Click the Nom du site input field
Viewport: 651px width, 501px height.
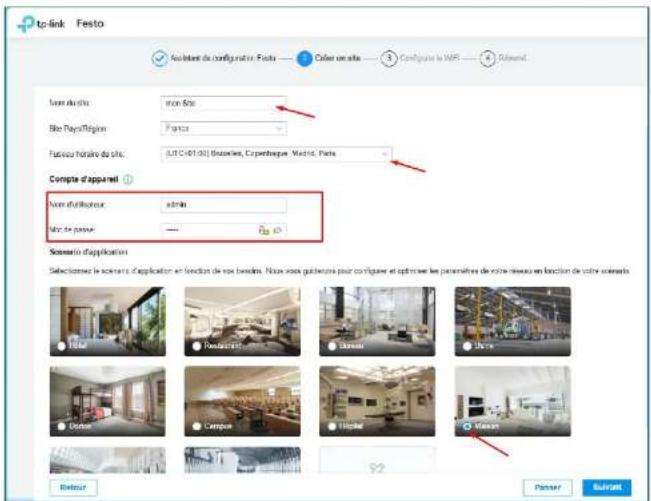223,103
